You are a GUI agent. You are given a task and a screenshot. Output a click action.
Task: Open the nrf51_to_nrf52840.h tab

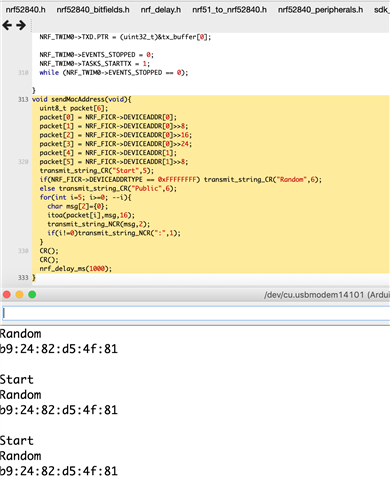[x=229, y=10]
